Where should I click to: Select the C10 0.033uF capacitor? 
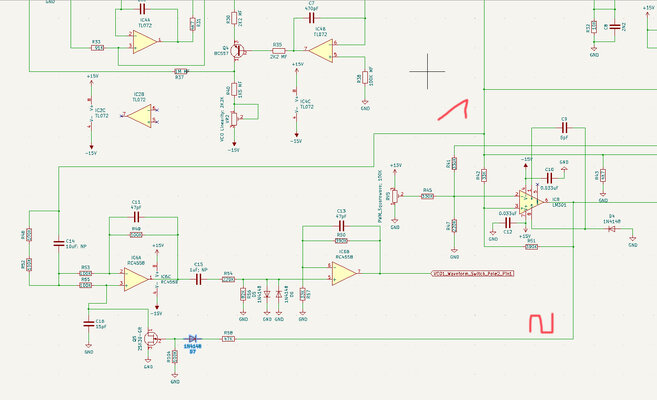coord(549,178)
